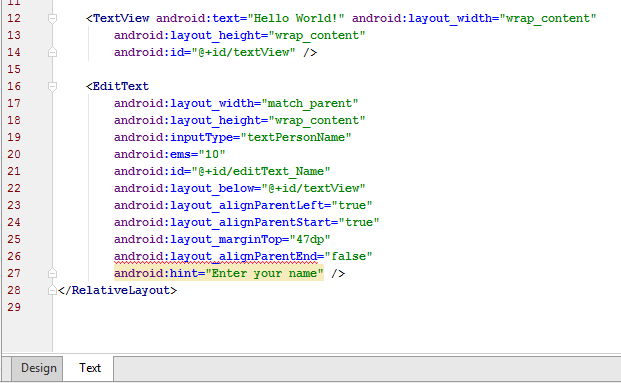Screen dimensions: 621x383
Task: Select the Text tab
Action: [x=90, y=368]
